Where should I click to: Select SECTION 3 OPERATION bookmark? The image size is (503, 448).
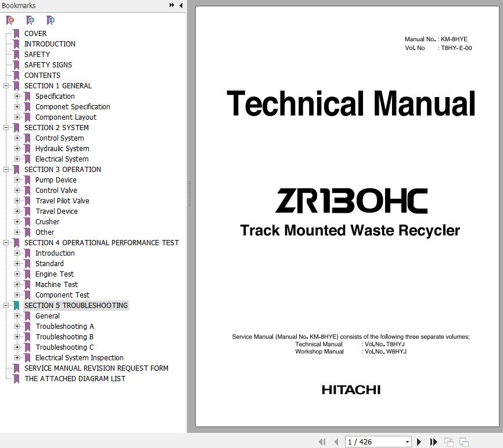[x=63, y=170]
